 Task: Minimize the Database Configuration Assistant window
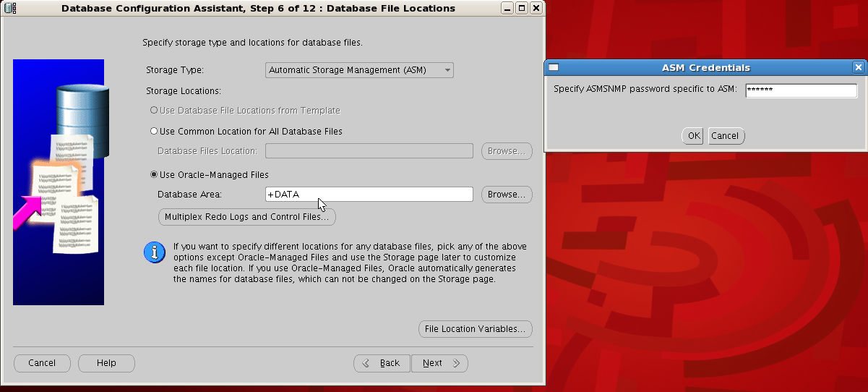pyautogui.click(x=508, y=8)
